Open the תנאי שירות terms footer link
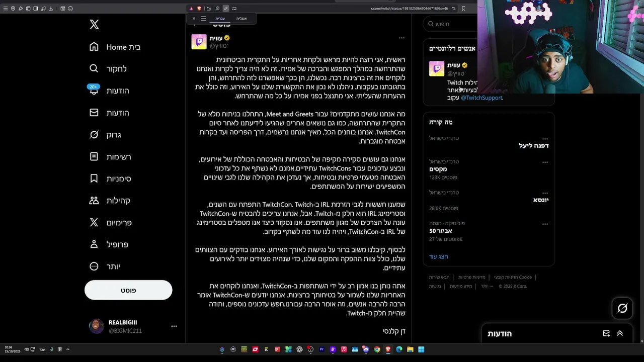The image size is (644, 362). (x=439, y=277)
